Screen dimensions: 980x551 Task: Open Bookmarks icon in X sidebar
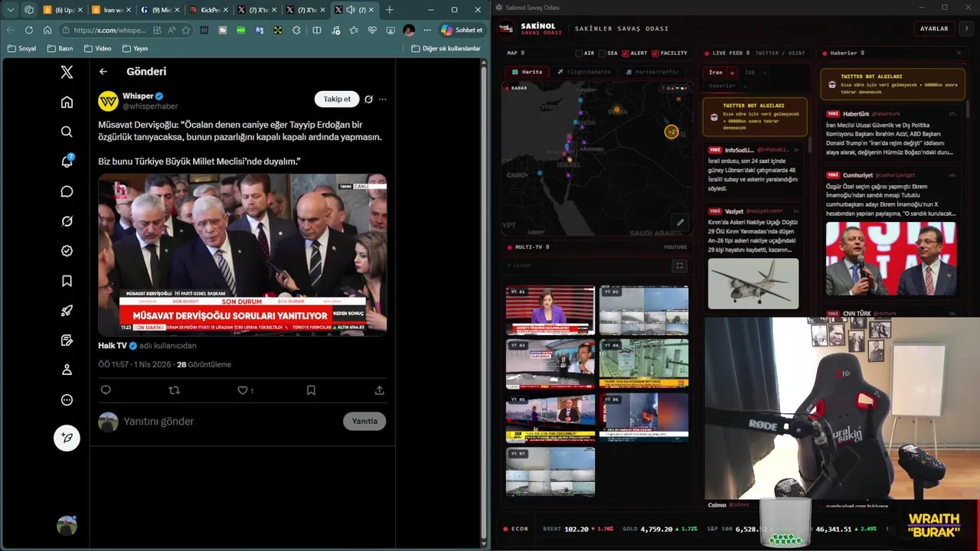pos(67,281)
